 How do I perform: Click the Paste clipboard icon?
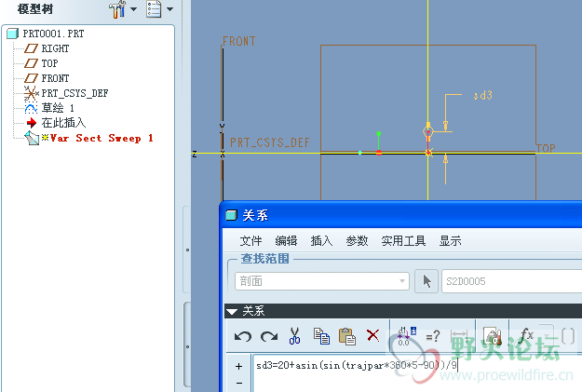coord(347,336)
